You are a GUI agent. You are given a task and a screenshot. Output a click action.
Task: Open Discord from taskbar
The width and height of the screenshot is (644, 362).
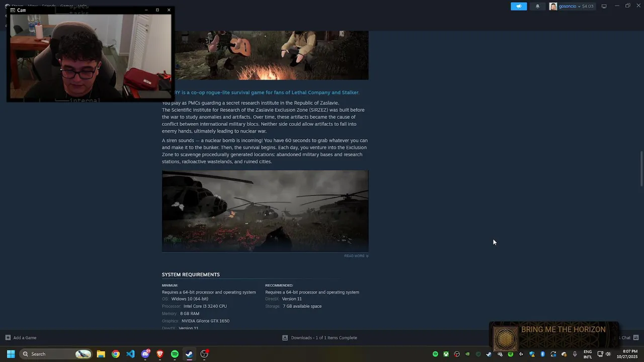145,354
